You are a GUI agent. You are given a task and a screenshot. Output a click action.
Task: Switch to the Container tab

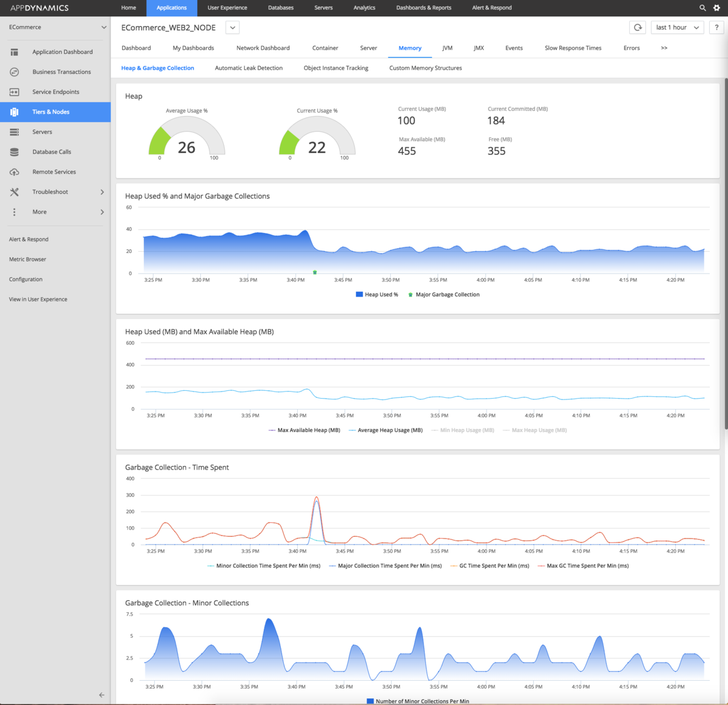(x=325, y=48)
